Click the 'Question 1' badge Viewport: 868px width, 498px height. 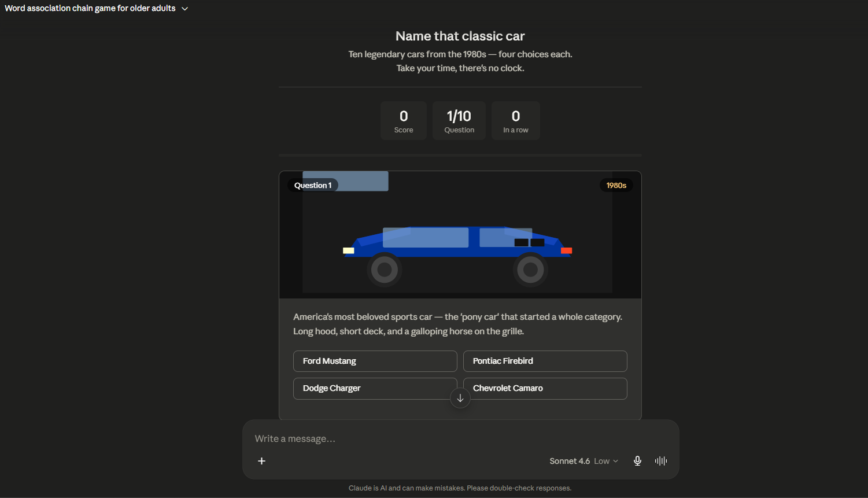click(313, 185)
